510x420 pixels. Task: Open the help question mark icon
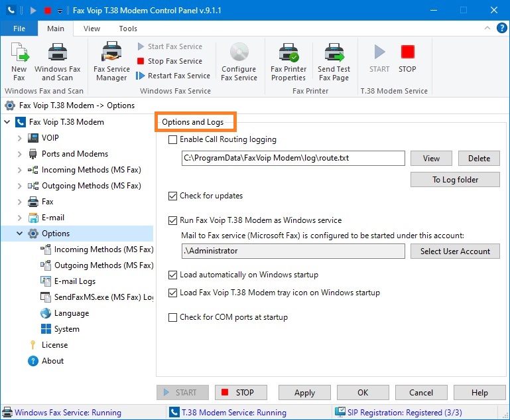coord(501,28)
